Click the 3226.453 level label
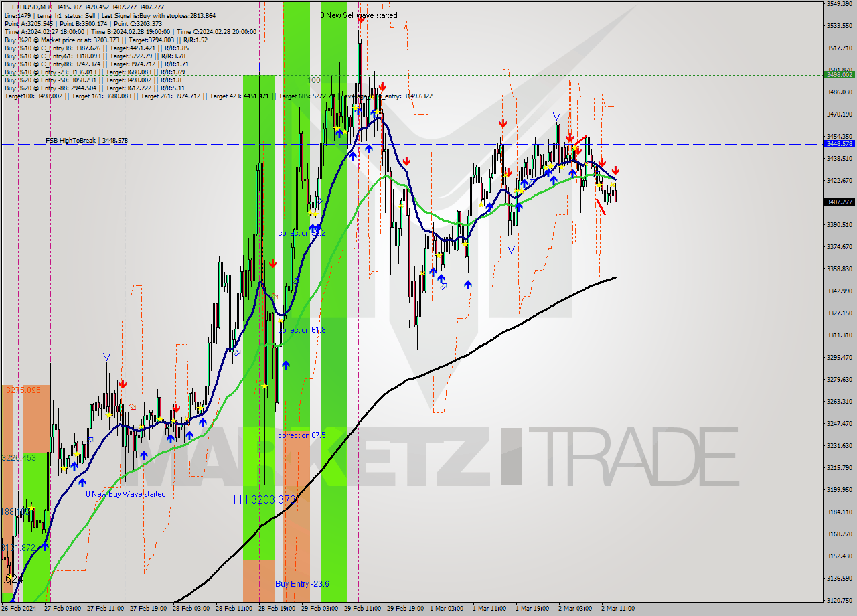The image size is (857, 616). point(19,458)
